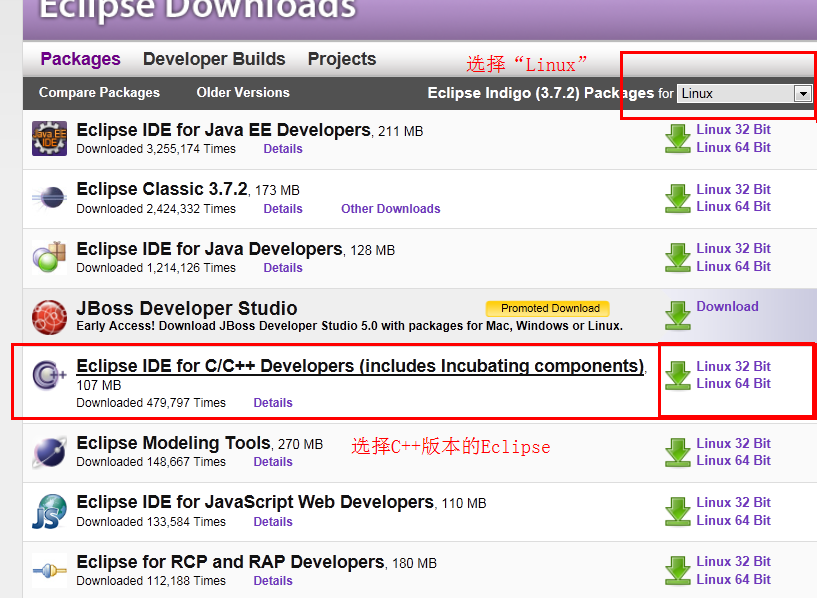Click the Promoted Download badge
817x598 pixels.
tap(548, 308)
